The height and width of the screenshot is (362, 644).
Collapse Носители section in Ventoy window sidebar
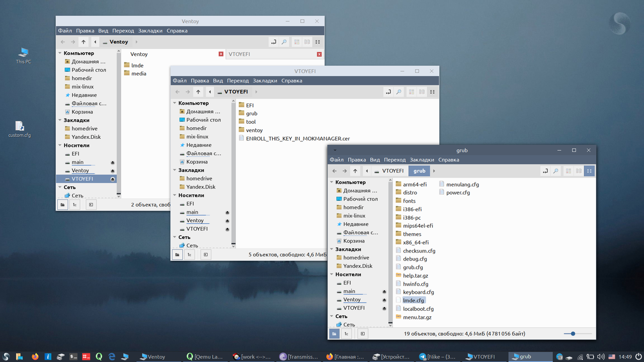[60, 145]
